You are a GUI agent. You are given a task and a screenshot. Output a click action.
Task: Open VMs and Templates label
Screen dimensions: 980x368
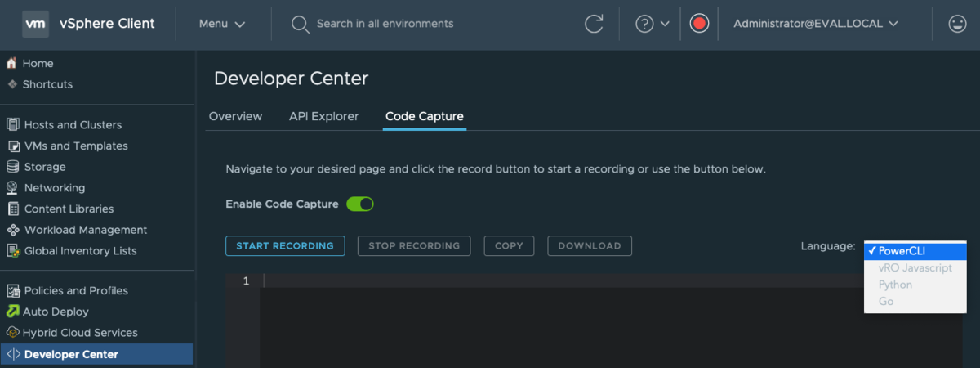click(x=76, y=146)
